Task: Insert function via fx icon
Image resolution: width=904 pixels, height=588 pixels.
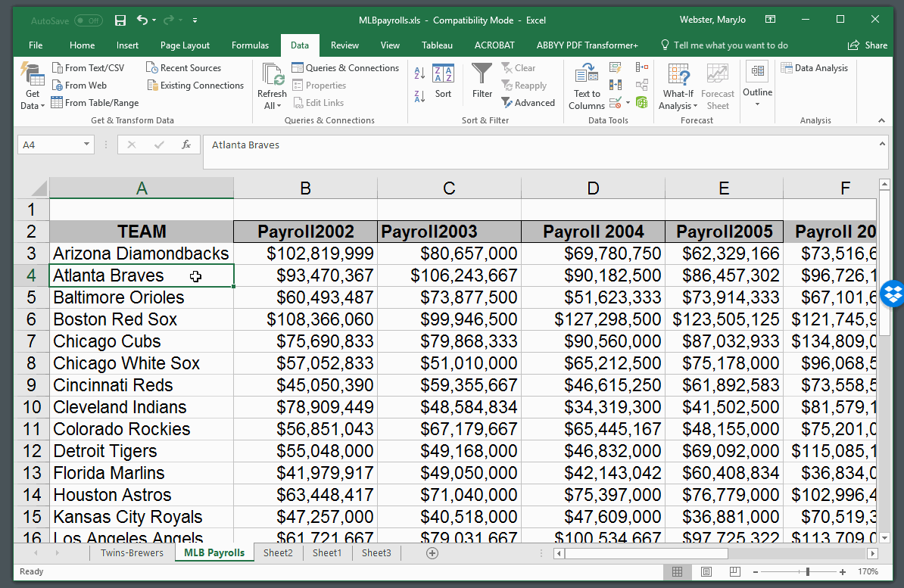Action: point(186,145)
